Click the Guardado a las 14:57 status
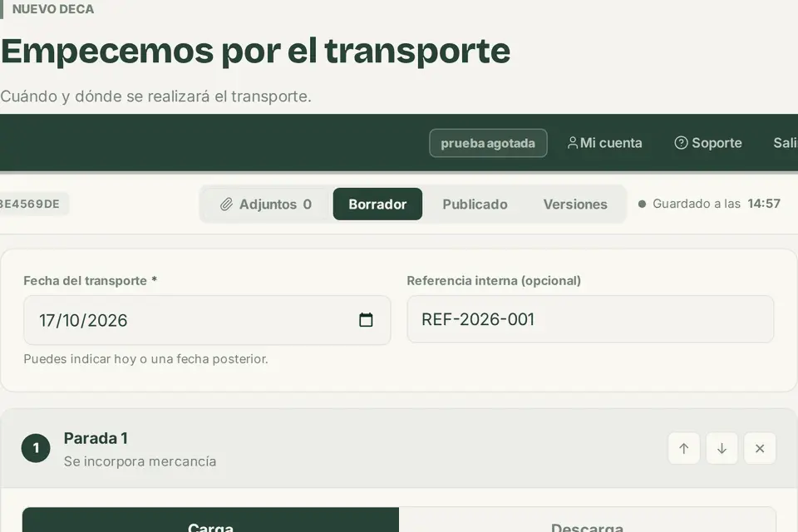 tap(709, 204)
